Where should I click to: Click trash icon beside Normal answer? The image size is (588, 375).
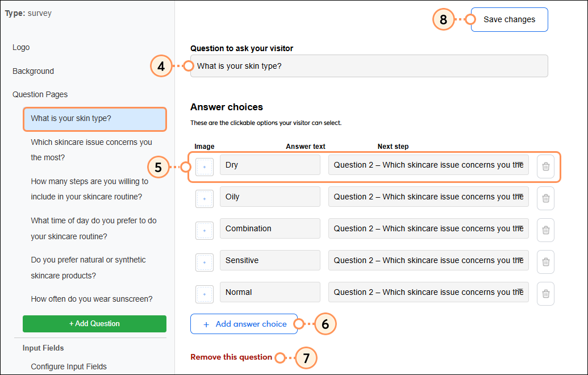coord(545,294)
